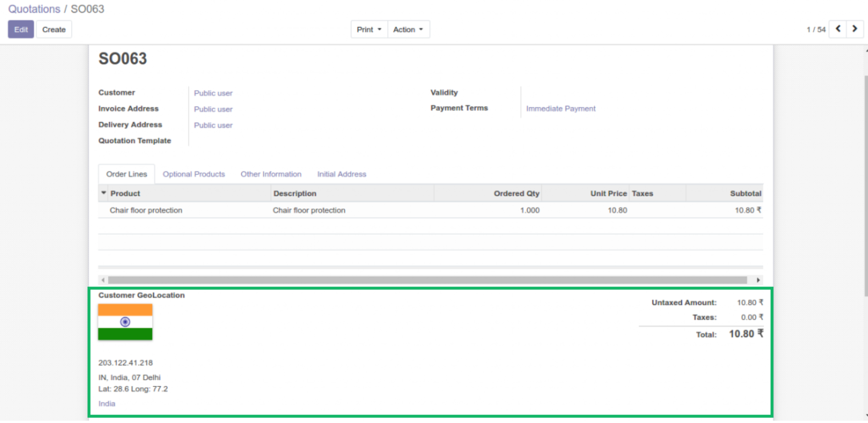868x423 pixels.
Task: Open column options caret beside Product
Action: point(104,193)
